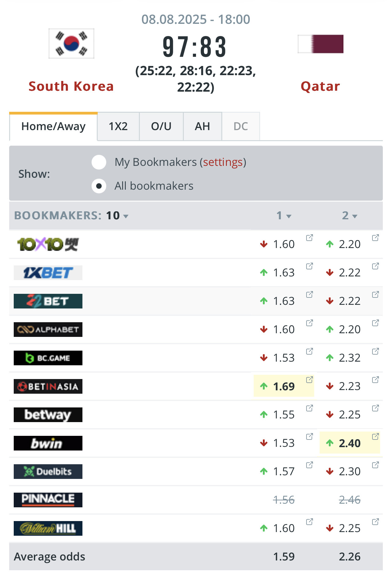Select the All bookmakers radio button
The width and height of the screenshot is (392, 580).
point(99,186)
